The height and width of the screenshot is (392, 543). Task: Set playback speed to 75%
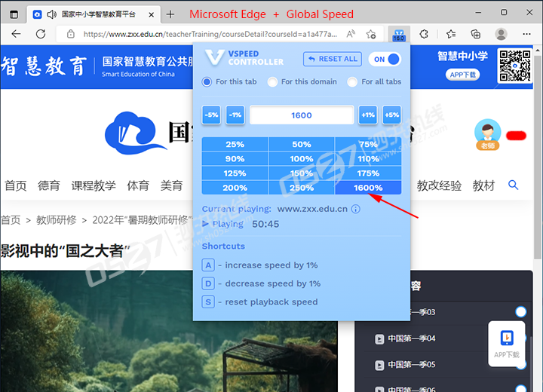click(x=368, y=144)
